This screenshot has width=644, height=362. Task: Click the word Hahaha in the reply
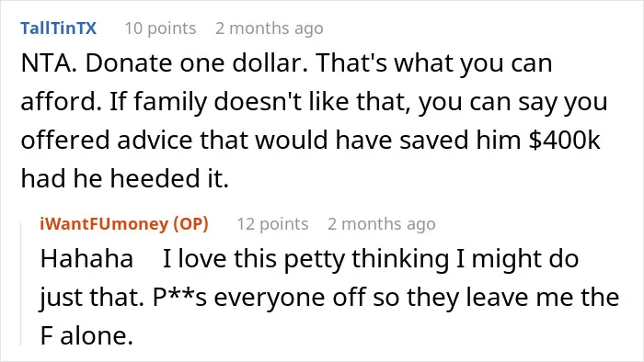86,259
